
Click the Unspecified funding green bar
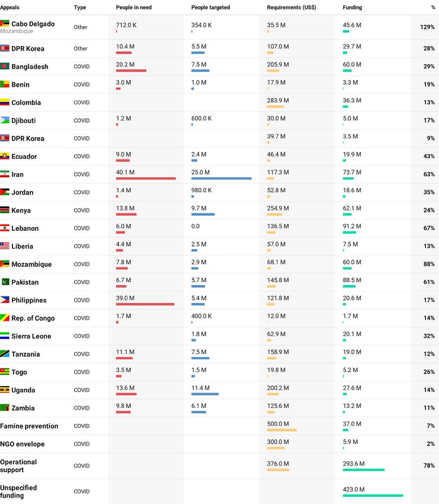pos(373,496)
